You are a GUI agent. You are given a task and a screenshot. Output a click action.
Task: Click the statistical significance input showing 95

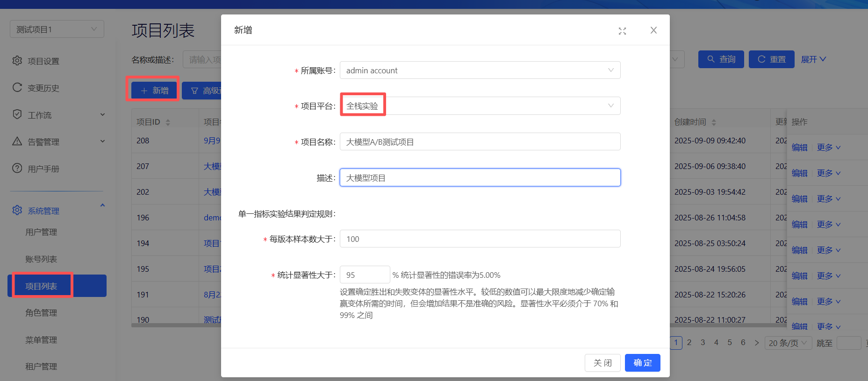click(365, 275)
